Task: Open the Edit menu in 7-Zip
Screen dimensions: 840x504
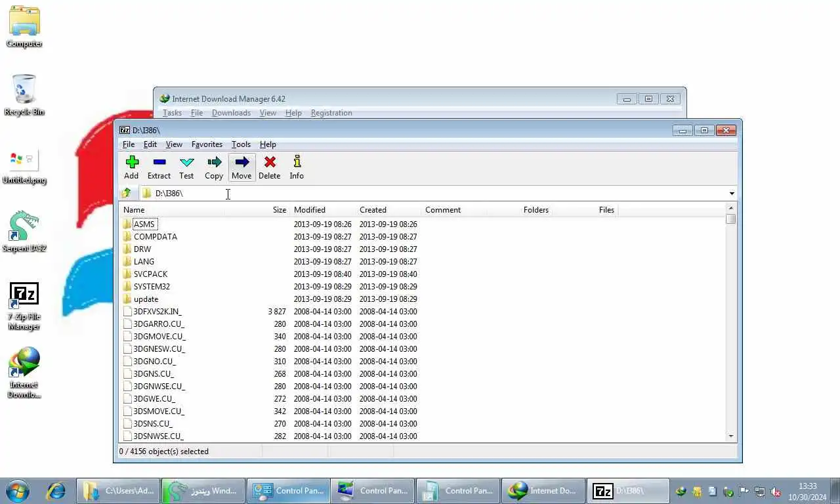Action: (150, 144)
